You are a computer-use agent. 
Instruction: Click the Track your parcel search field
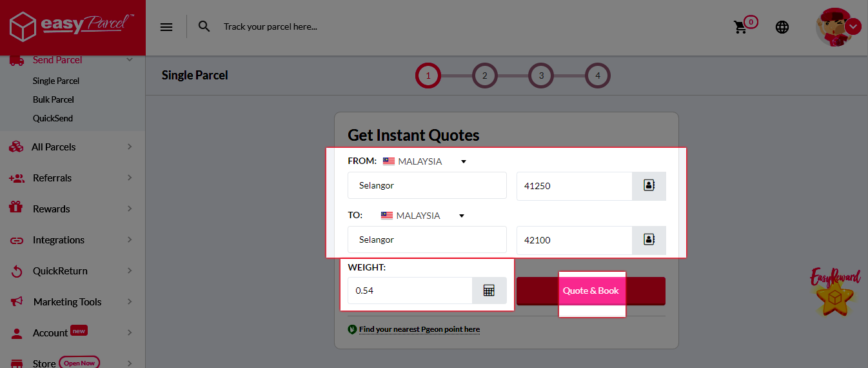270,26
